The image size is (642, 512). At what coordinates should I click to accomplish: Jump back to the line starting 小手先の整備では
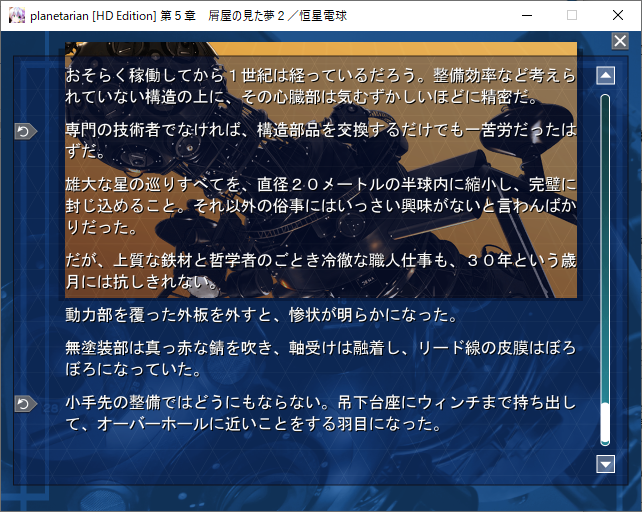[26, 404]
